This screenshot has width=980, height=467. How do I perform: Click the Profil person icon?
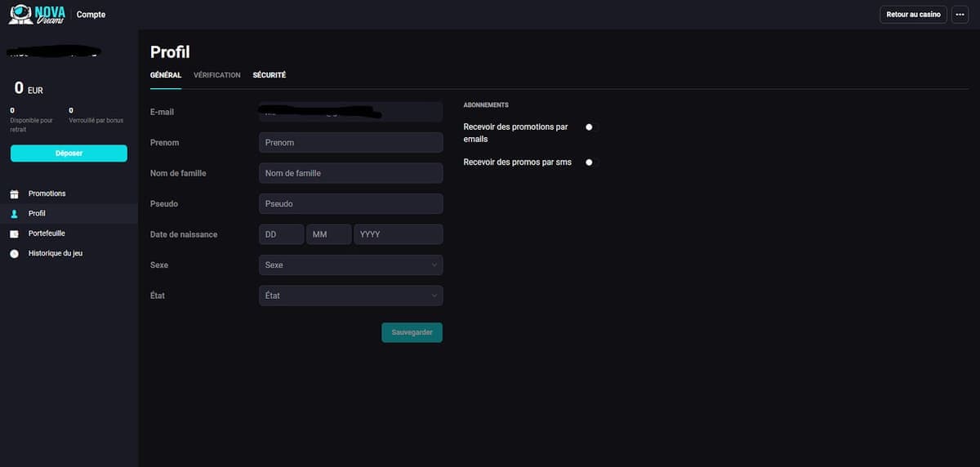(14, 214)
